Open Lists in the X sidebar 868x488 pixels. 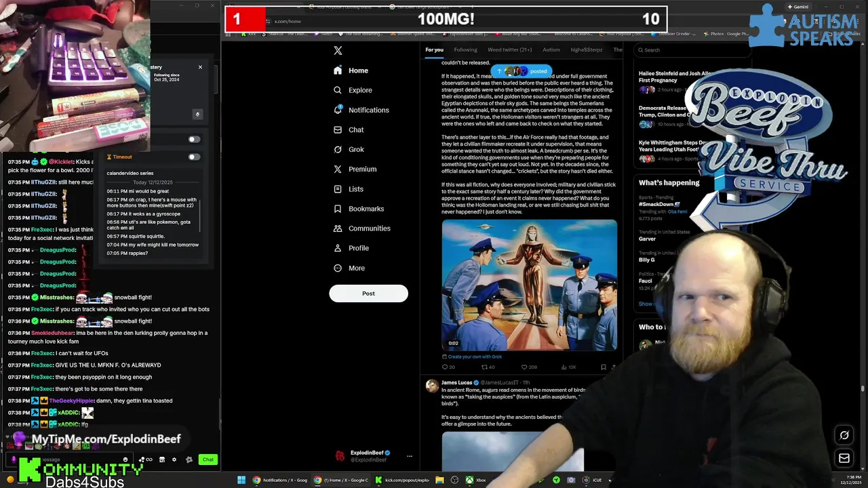[349, 189]
